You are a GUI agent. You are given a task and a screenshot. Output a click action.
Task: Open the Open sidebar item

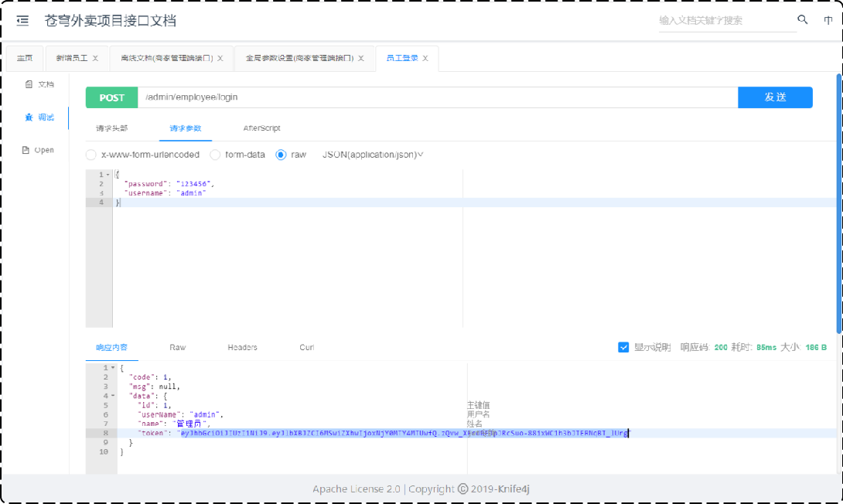(39, 150)
